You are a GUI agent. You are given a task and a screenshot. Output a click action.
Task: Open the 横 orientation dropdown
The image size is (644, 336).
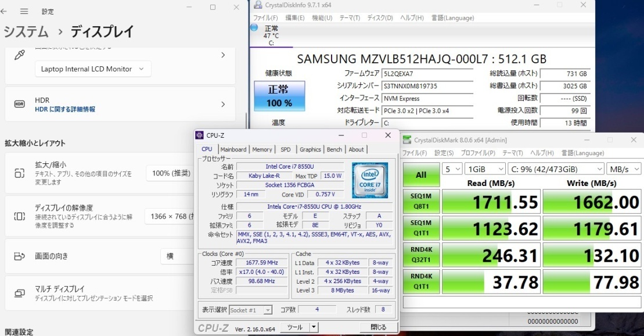coord(178,256)
